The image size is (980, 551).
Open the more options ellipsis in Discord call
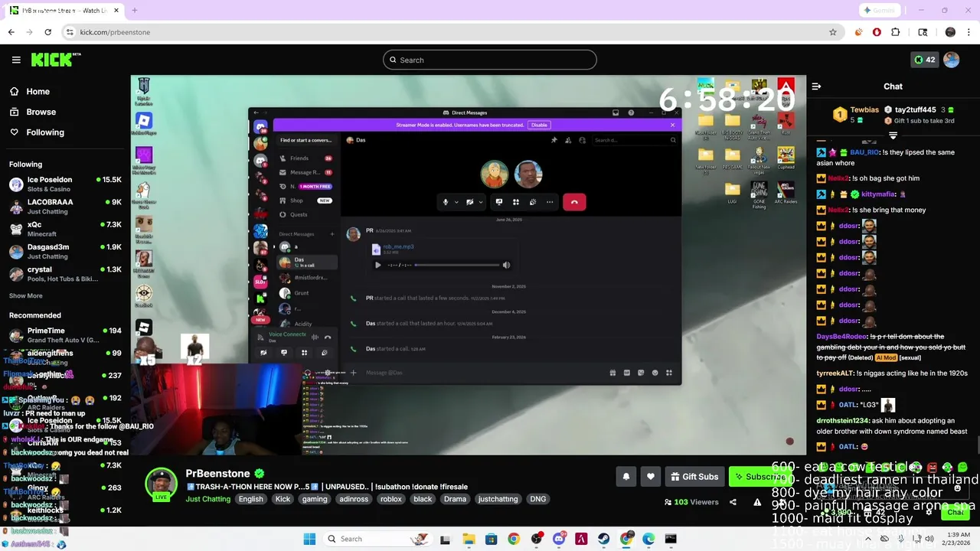point(549,202)
